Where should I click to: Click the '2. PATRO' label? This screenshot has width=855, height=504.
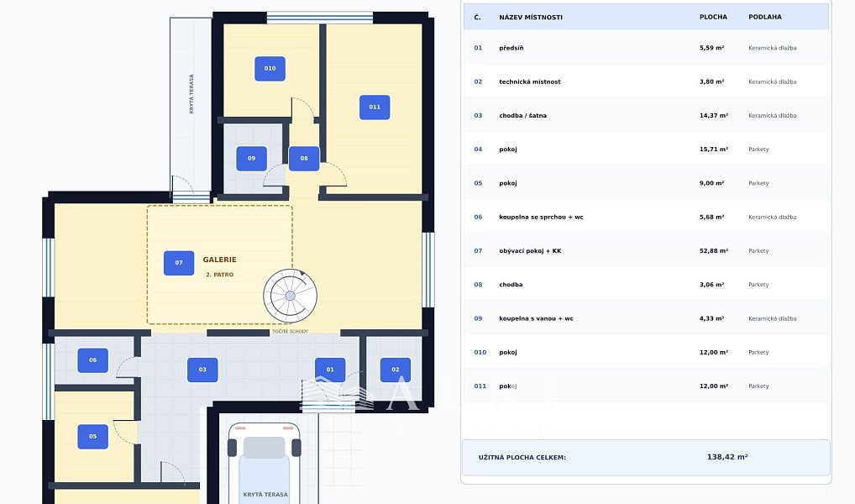(x=220, y=275)
